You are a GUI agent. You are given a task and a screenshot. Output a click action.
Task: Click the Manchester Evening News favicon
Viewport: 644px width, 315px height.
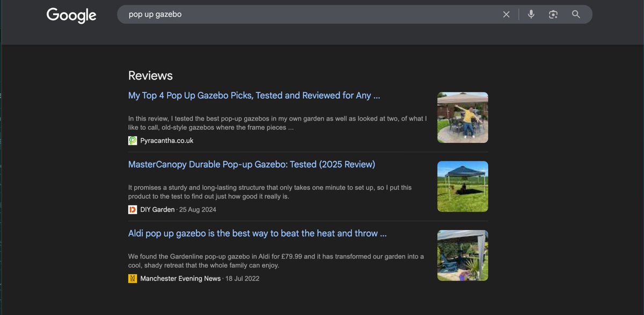133,279
